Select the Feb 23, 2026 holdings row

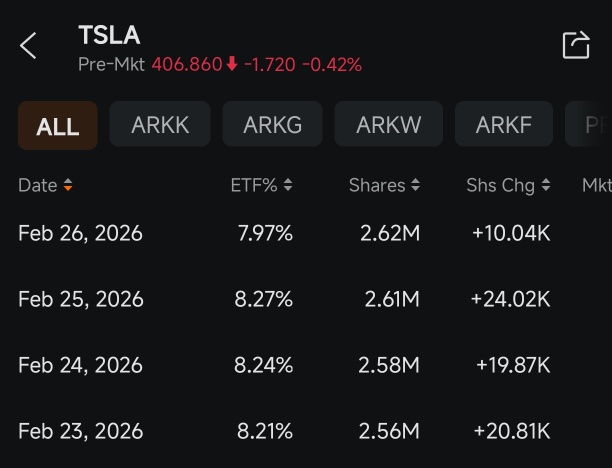tap(306, 431)
